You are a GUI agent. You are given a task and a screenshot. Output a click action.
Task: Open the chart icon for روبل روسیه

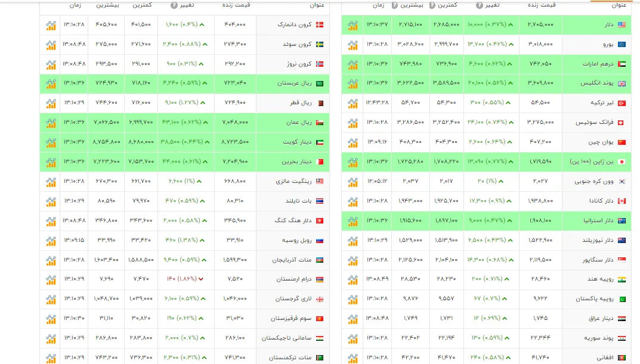tap(51, 241)
